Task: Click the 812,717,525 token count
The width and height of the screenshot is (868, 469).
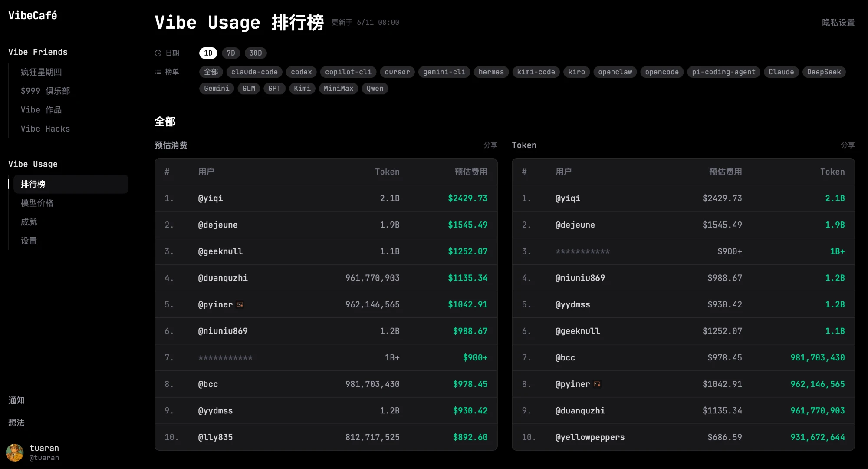Action: [x=372, y=437]
